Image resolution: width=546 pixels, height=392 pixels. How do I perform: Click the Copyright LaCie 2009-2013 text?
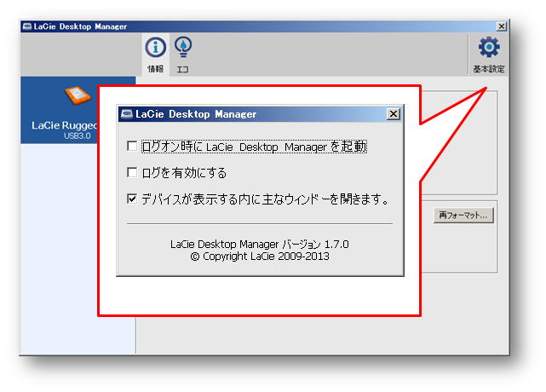point(260,257)
